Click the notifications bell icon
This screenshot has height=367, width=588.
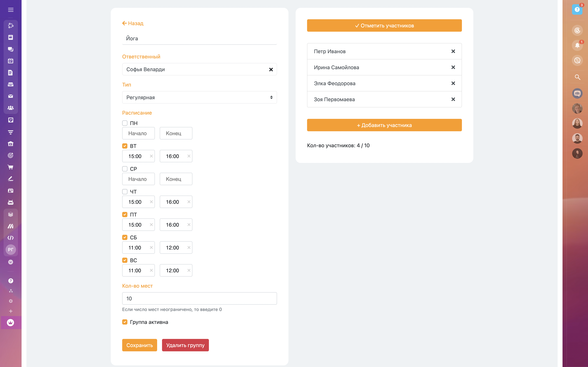coord(577,45)
